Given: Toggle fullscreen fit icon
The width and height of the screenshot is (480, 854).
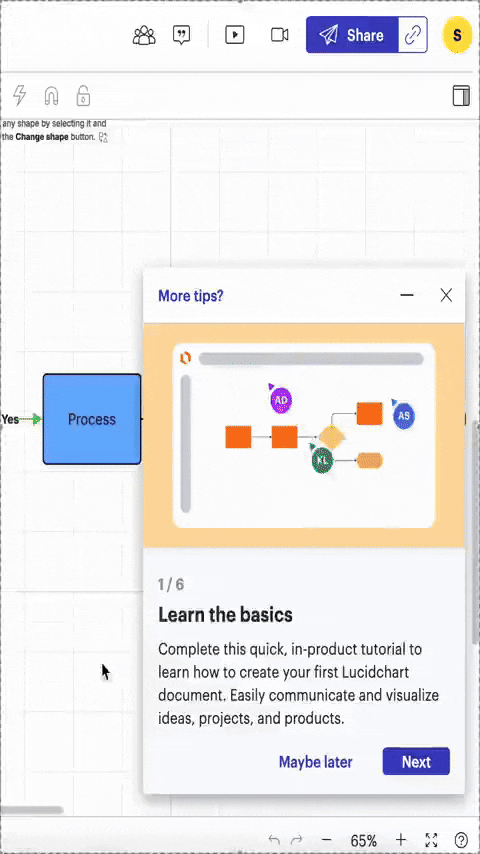Looking at the screenshot, I should pyautogui.click(x=431, y=840).
